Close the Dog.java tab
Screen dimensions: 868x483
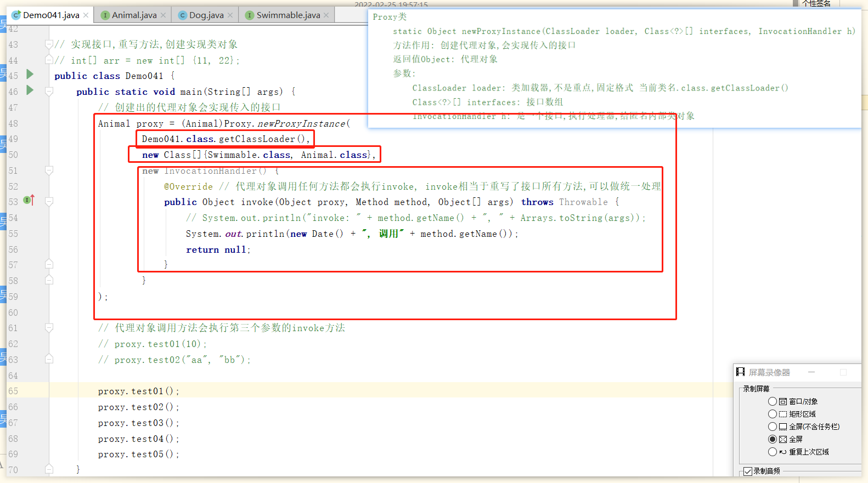pos(230,15)
